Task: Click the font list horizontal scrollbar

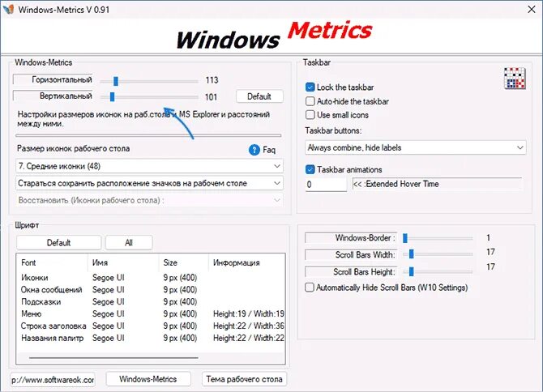Action: [x=113, y=358]
